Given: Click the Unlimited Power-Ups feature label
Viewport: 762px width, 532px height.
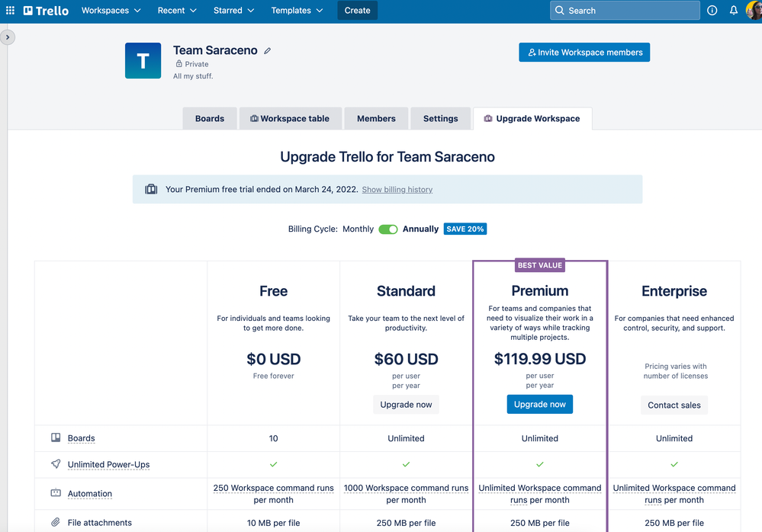Looking at the screenshot, I should (x=108, y=464).
